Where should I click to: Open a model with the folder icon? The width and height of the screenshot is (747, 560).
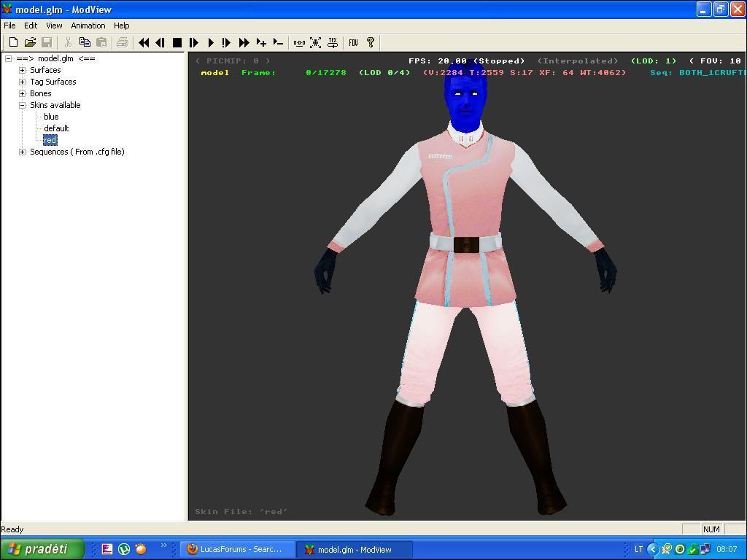30,43
